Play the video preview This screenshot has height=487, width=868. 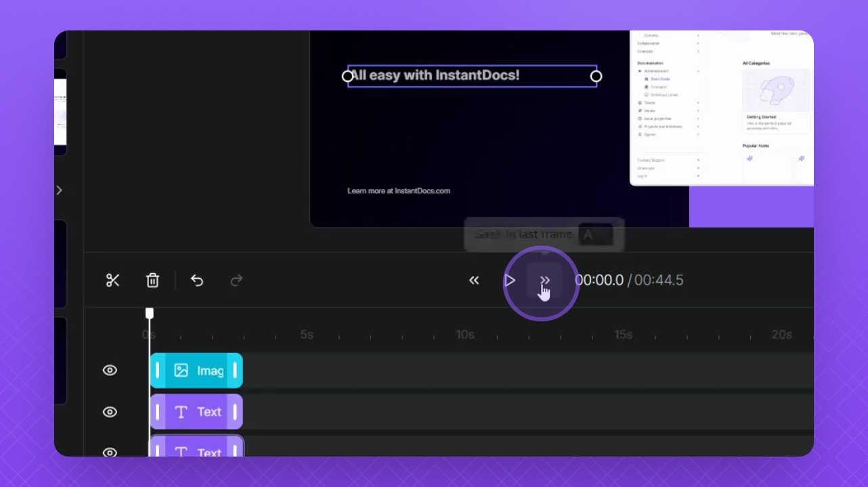pos(510,280)
